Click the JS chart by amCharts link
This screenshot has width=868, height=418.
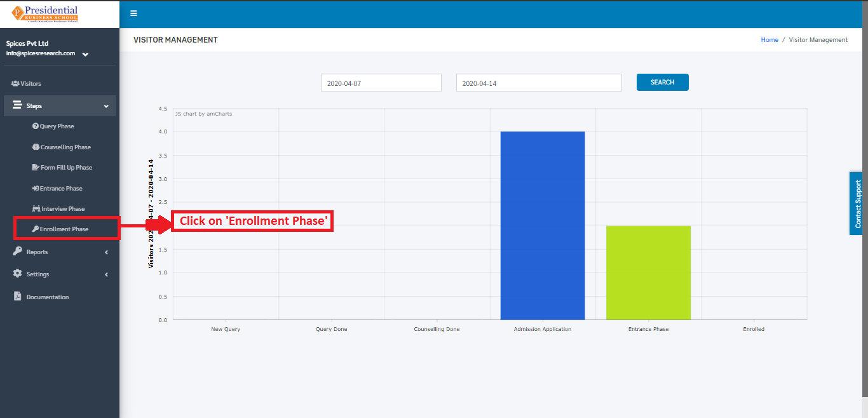(203, 114)
